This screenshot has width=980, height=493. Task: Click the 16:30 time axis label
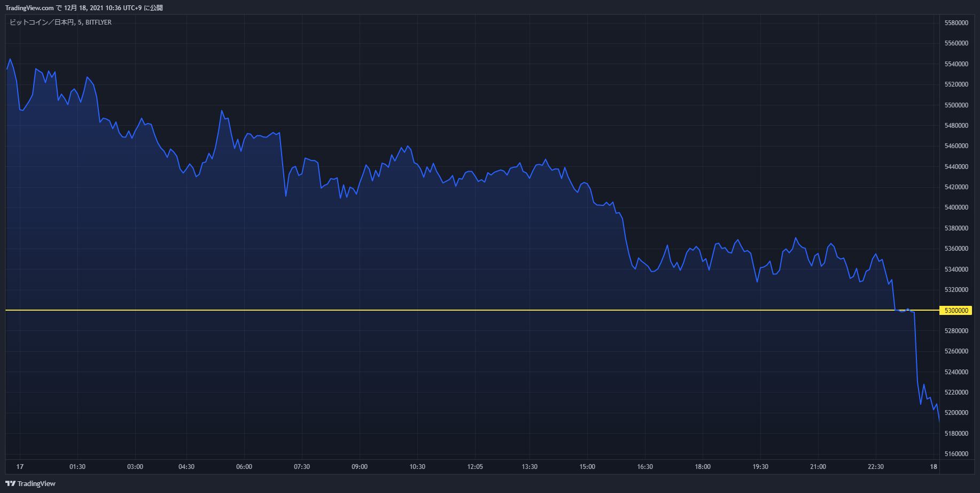[x=645, y=467]
